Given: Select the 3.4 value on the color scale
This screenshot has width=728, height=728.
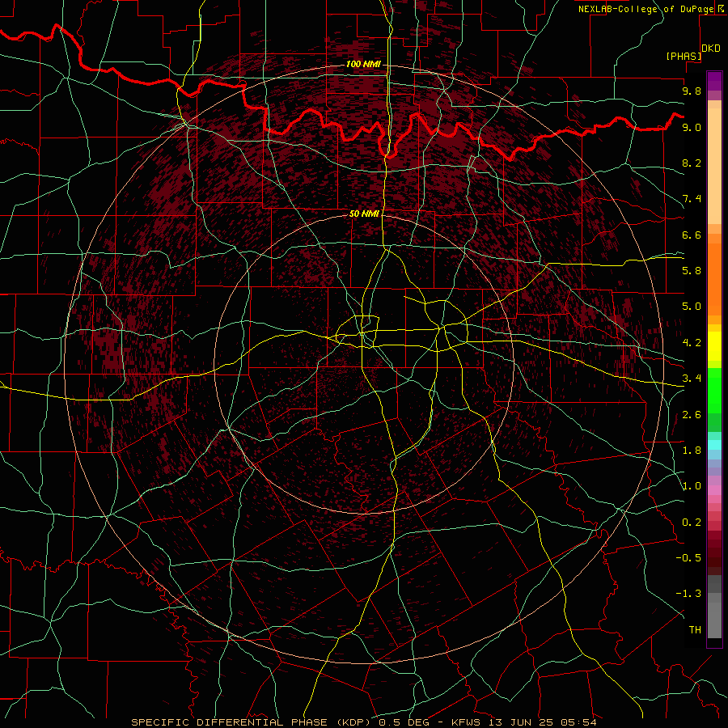Looking at the screenshot, I should pos(692,378).
